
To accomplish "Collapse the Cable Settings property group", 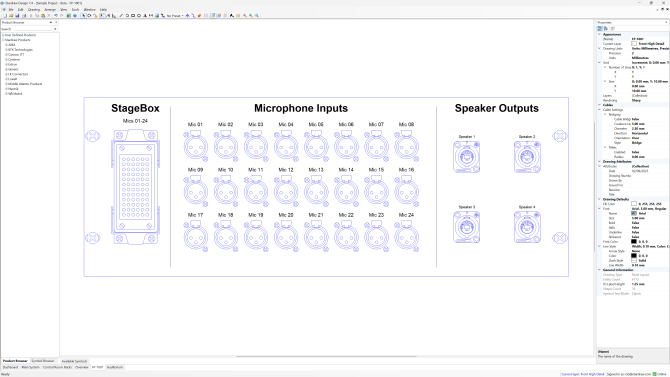I will coord(599,110).
